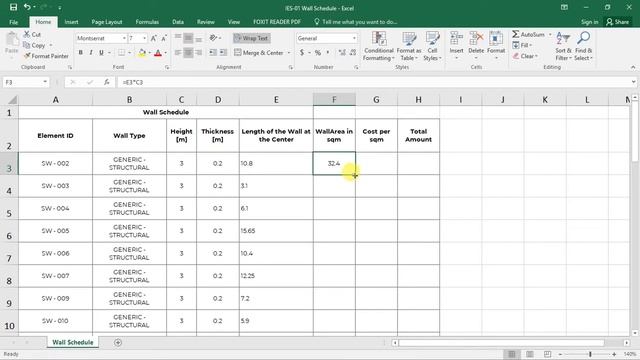This screenshot has height=360, width=640.
Task: Click the Delete cells icon
Action: tap(476, 38)
